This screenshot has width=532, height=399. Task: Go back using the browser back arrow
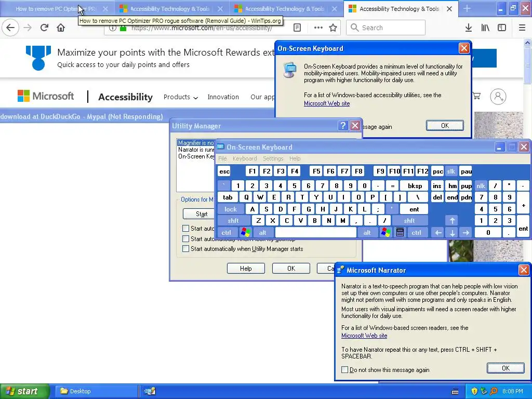coord(10,28)
